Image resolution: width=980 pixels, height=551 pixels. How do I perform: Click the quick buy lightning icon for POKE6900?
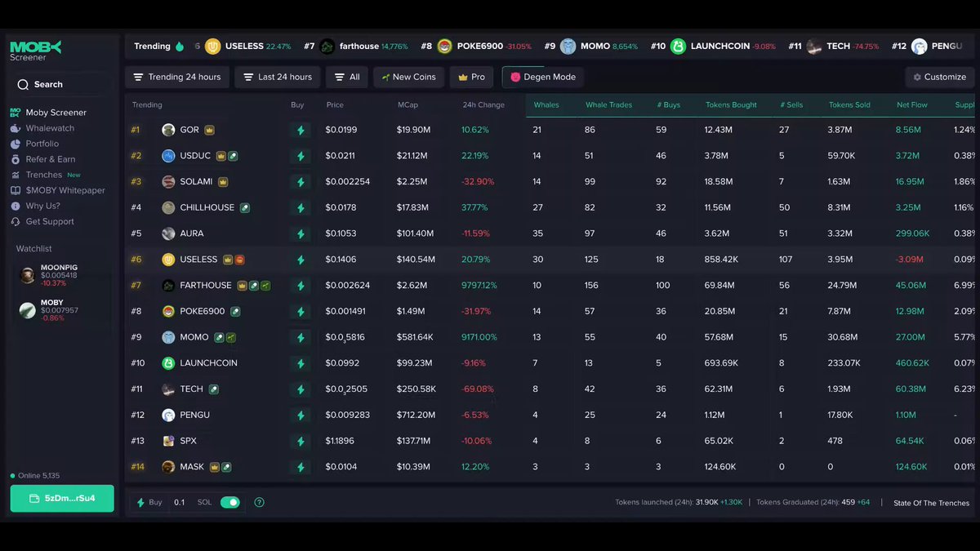tap(301, 311)
